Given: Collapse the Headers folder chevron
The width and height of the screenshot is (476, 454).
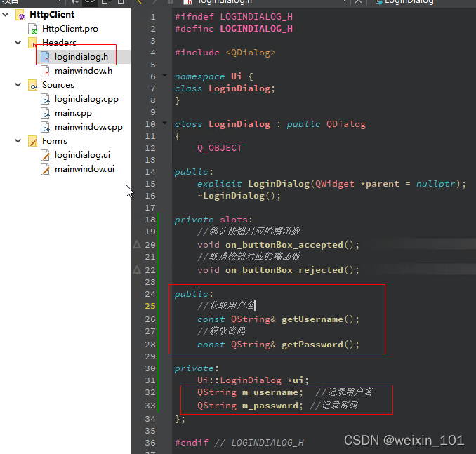Looking at the screenshot, I should [18, 43].
